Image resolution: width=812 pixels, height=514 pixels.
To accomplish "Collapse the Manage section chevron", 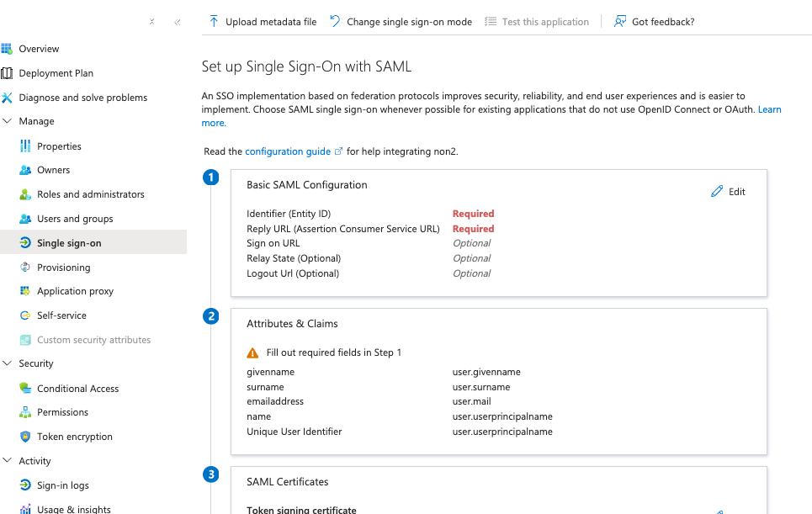I will coord(8,121).
